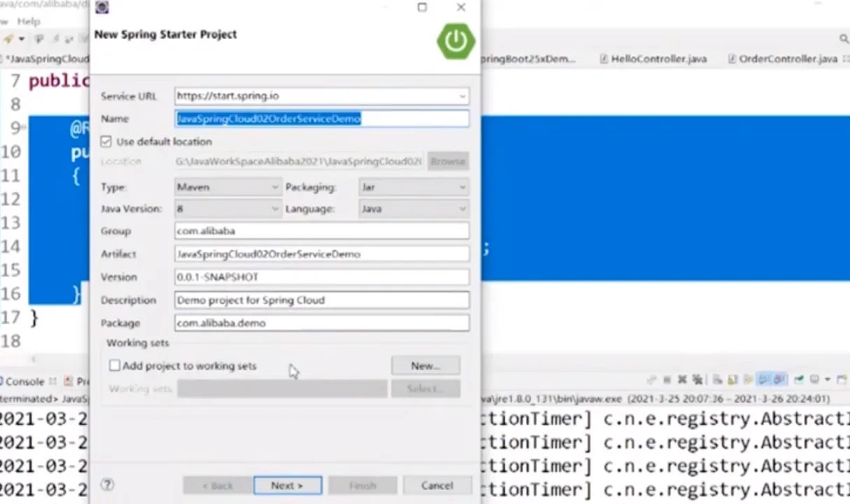850x504 pixels.
Task: Click the Terminate square icon in Console
Action: (667, 379)
